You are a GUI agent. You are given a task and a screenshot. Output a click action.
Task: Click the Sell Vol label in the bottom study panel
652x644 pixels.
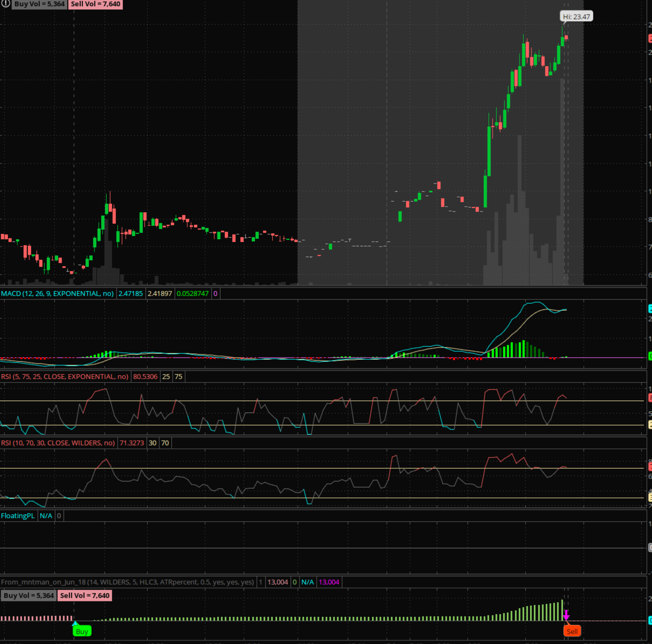(x=85, y=595)
